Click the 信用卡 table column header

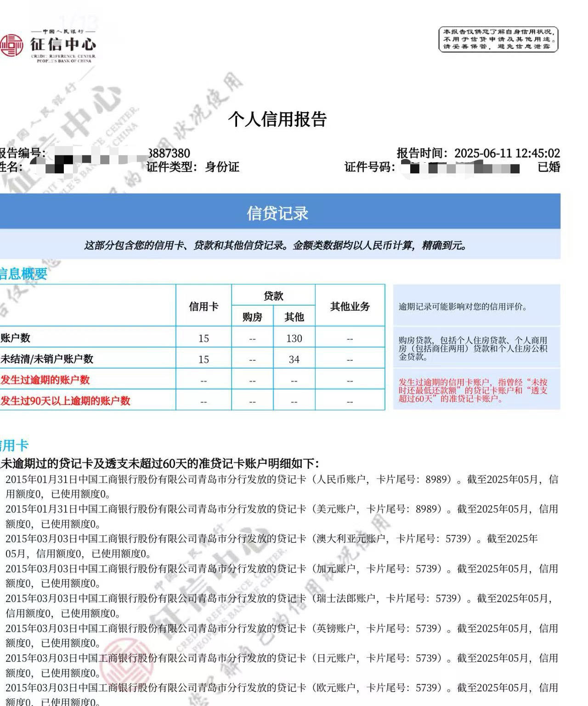point(204,306)
